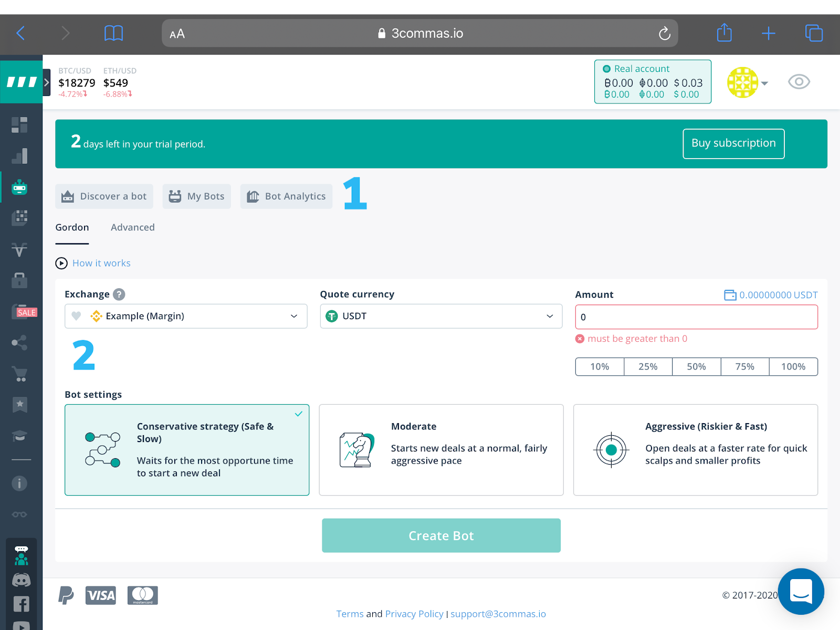
Task: Tap the Safari forward arrow
Action: coord(65,34)
